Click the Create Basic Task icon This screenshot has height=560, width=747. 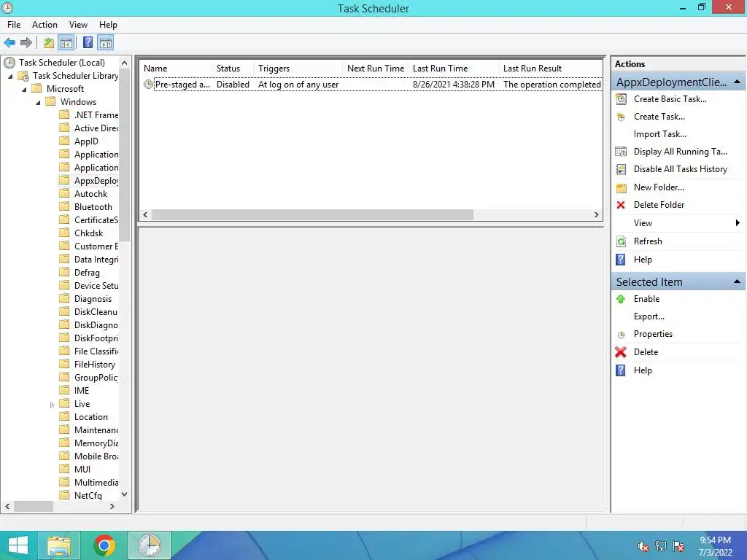621,99
